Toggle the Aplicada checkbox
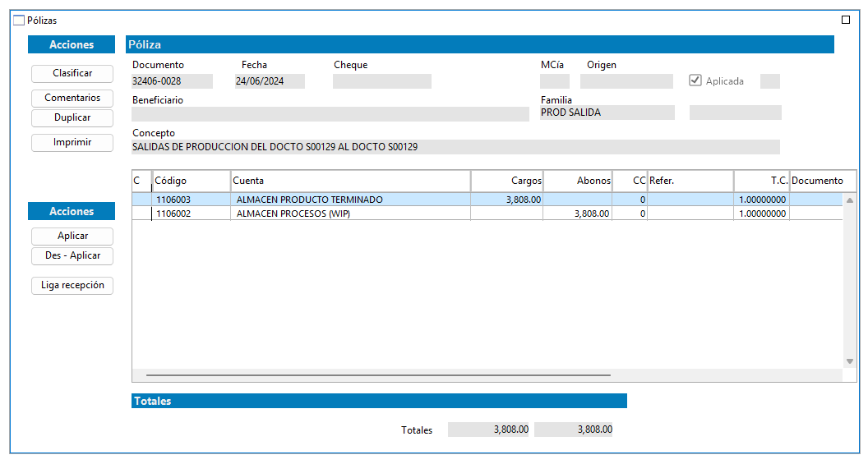This screenshot has width=868, height=464. pyautogui.click(x=695, y=80)
